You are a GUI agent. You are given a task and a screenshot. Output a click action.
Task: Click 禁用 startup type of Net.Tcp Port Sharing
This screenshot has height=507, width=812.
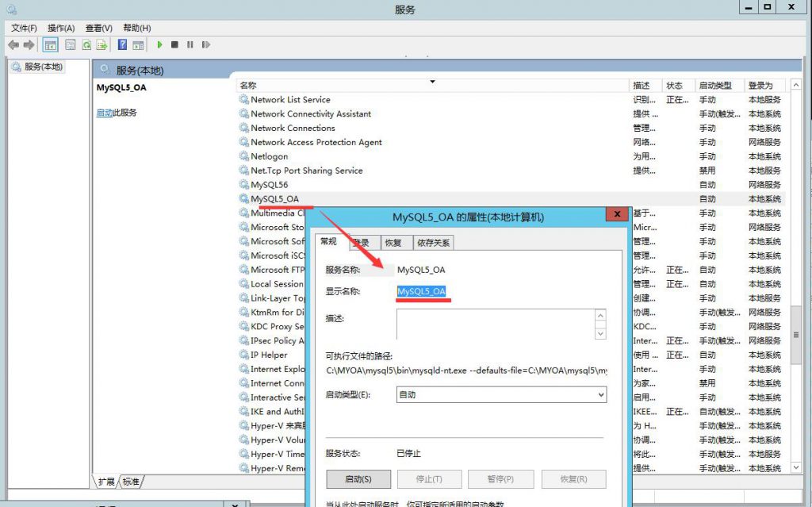point(707,170)
